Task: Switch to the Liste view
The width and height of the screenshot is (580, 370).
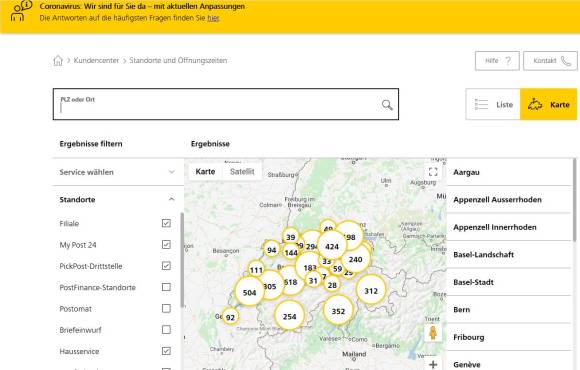Action: click(x=493, y=104)
